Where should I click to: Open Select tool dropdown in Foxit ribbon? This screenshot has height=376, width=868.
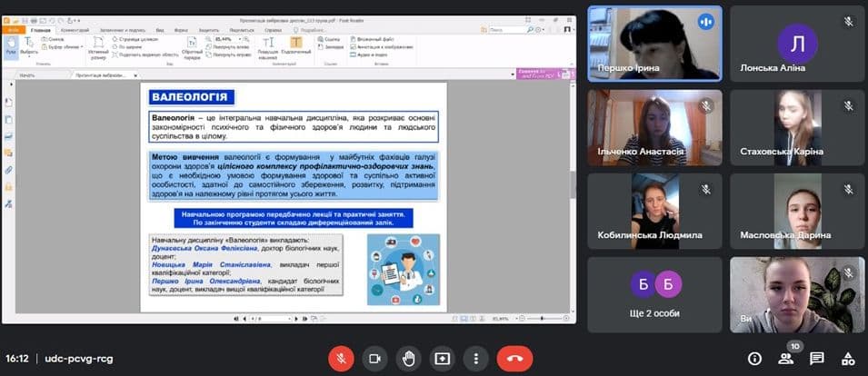pos(28,47)
